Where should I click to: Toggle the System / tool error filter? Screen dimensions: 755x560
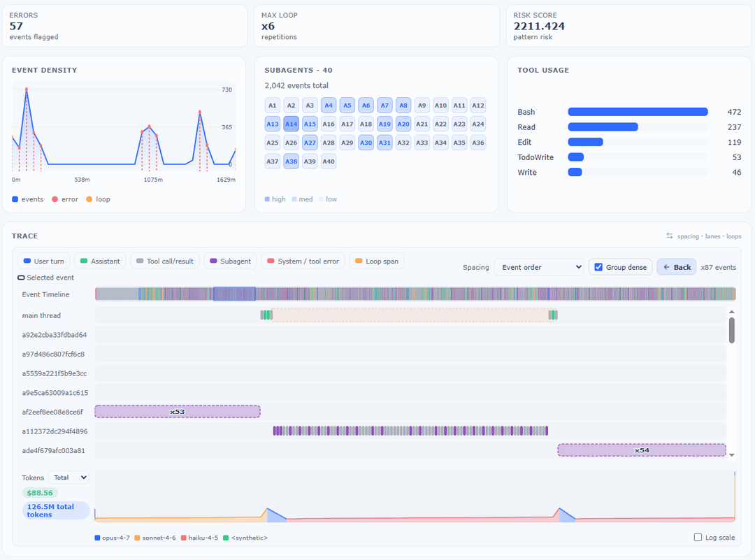coord(303,261)
